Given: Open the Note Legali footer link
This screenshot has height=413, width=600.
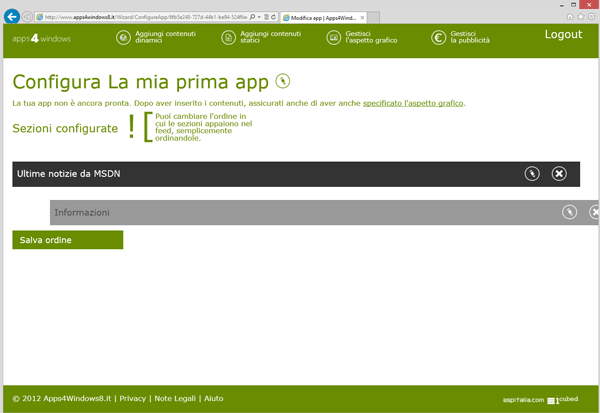Looking at the screenshot, I should click(x=175, y=398).
